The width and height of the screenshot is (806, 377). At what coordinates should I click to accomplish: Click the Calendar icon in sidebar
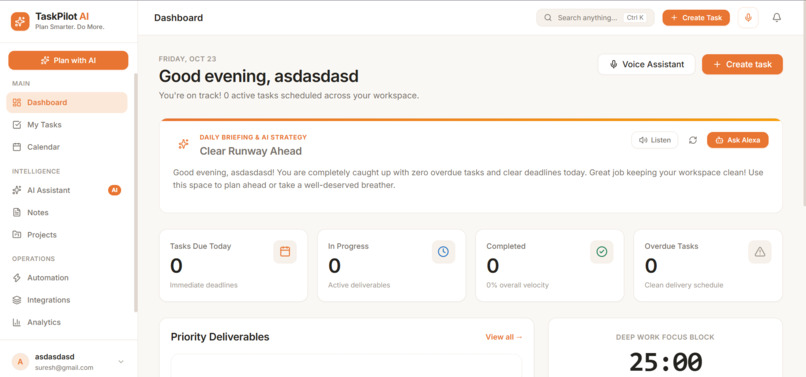click(x=16, y=147)
